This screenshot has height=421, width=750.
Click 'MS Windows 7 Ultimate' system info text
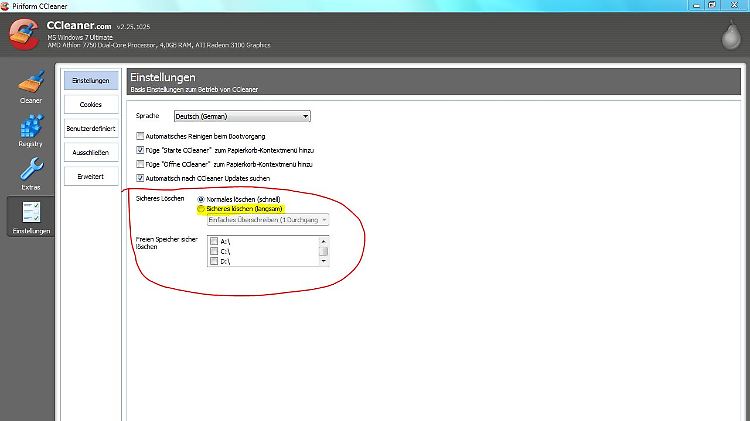pos(80,37)
